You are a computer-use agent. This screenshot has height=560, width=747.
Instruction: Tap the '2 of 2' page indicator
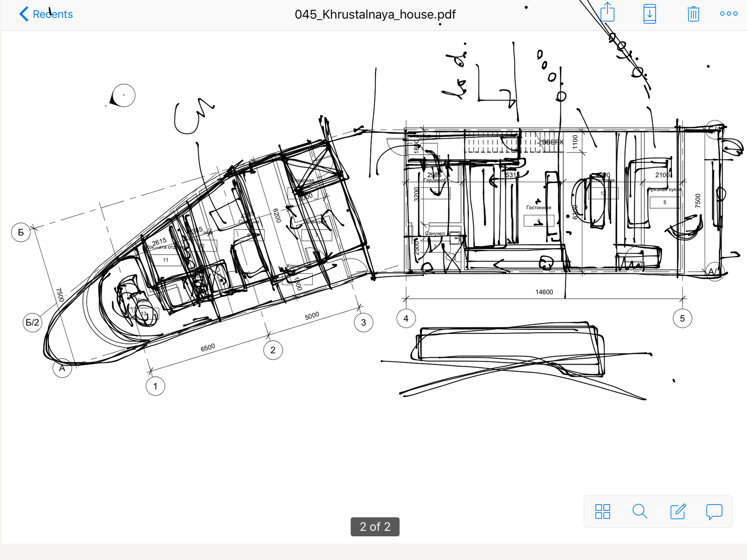pos(375,527)
